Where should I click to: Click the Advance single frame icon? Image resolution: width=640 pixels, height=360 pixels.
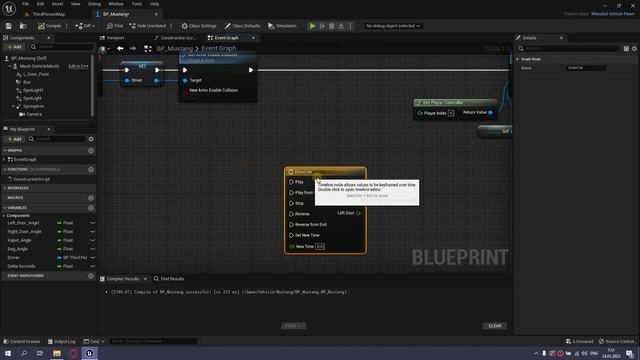click(322, 26)
